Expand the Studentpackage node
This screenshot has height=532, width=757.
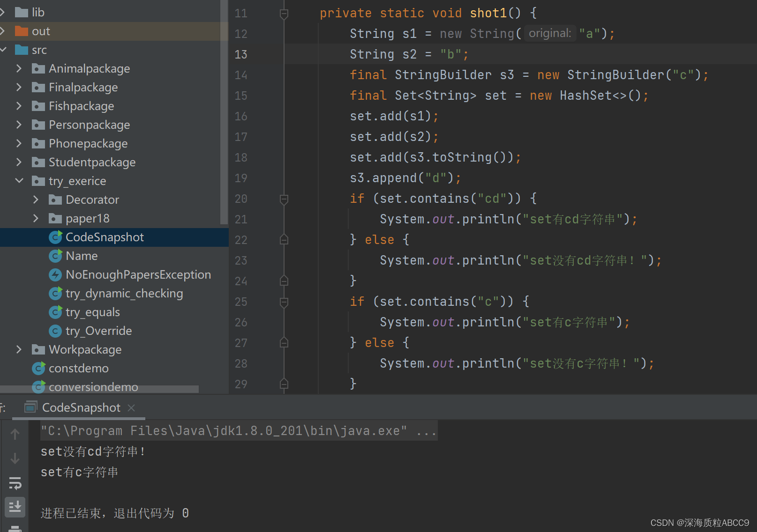[19, 162]
